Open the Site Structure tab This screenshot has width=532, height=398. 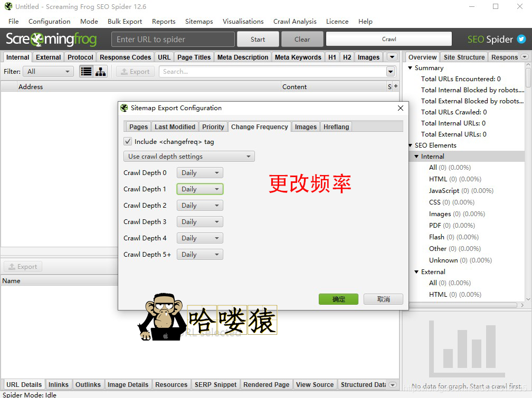click(x=464, y=57)
